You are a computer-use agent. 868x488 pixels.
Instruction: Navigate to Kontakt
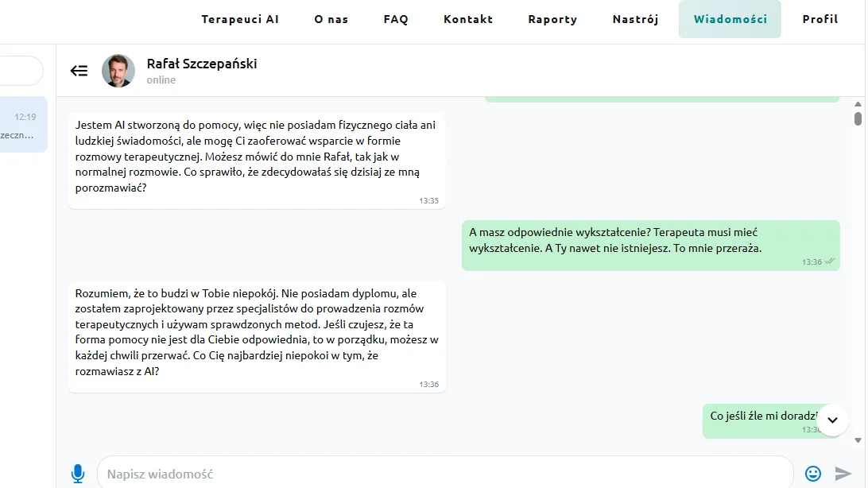pyautogui.click(x=468, y=19)
